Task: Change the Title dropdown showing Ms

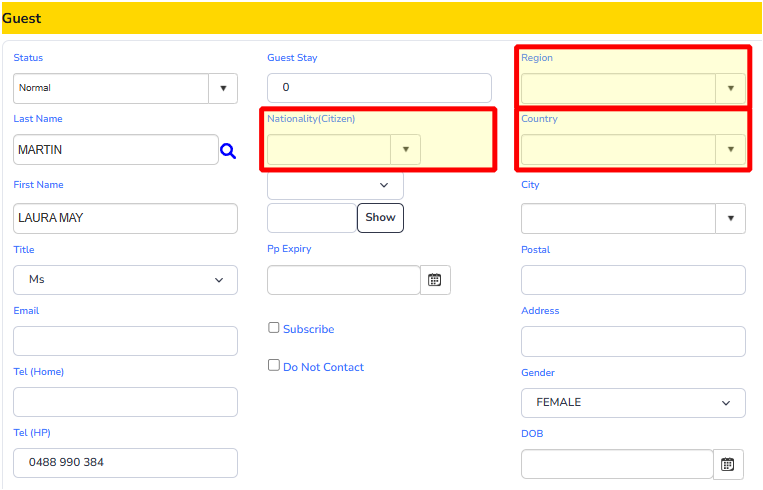Action: coord(126,280)
